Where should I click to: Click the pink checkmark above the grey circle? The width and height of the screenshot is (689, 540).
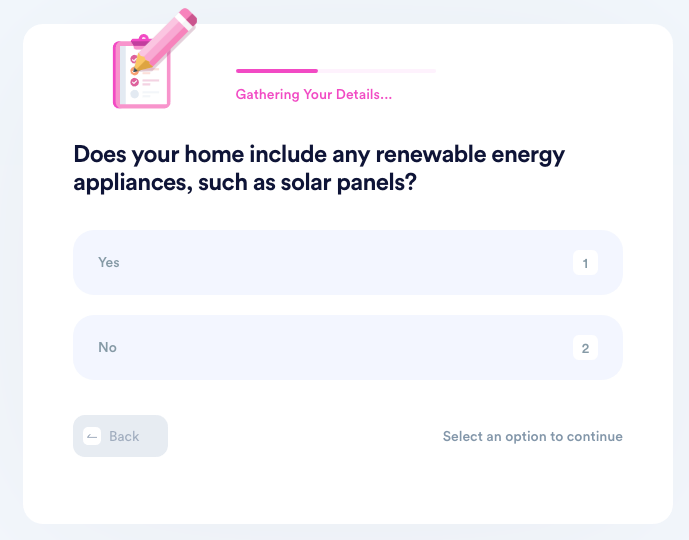[134, 82]
